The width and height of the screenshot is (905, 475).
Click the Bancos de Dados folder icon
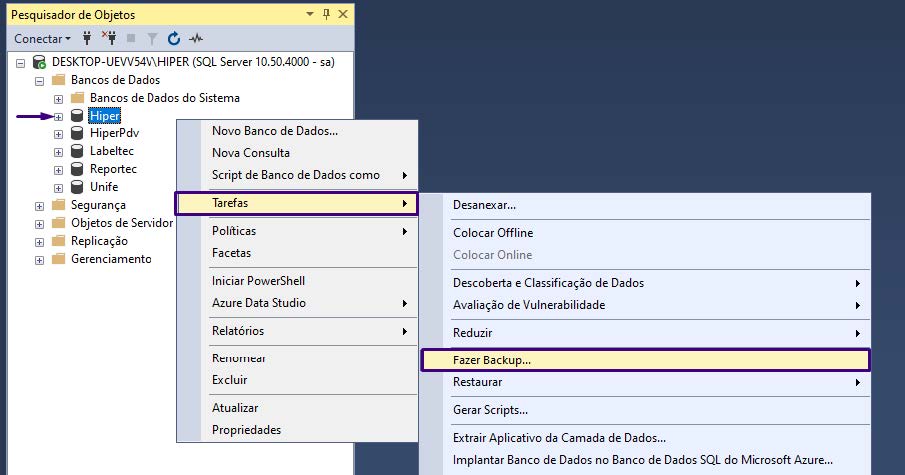point(58,80)
